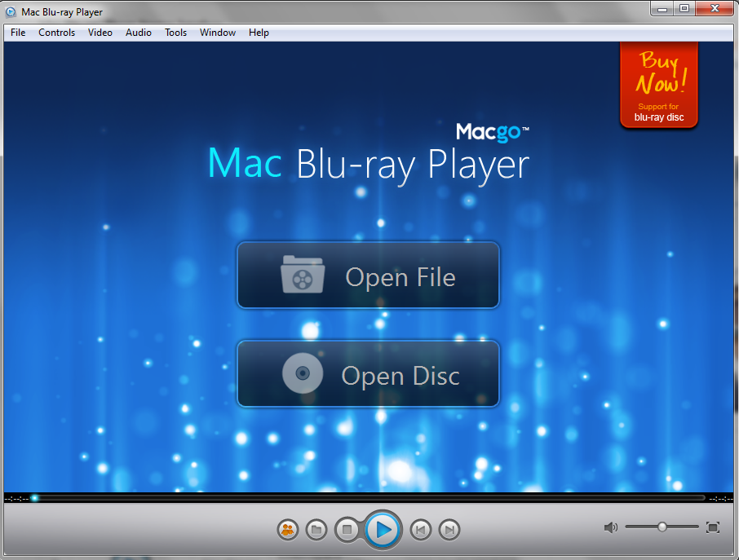Skip to previous track button
Image resolution: width=739 pixels, height=560 pixels.
(x=420, y=530)
